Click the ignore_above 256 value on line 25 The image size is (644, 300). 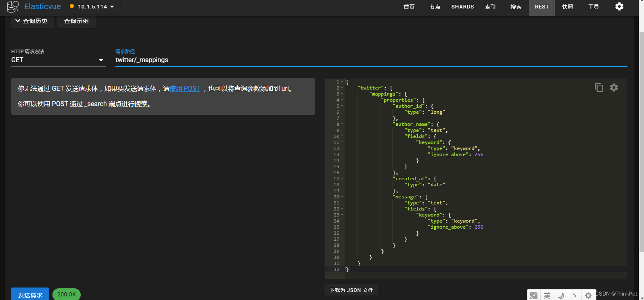(x=479, y=227)
